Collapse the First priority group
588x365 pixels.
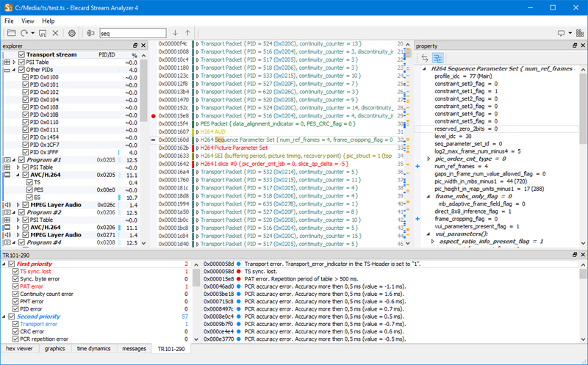coord(4,264)
